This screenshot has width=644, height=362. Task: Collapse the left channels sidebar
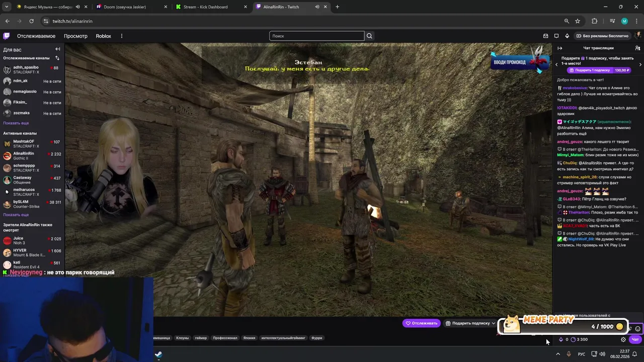(57, 49)
